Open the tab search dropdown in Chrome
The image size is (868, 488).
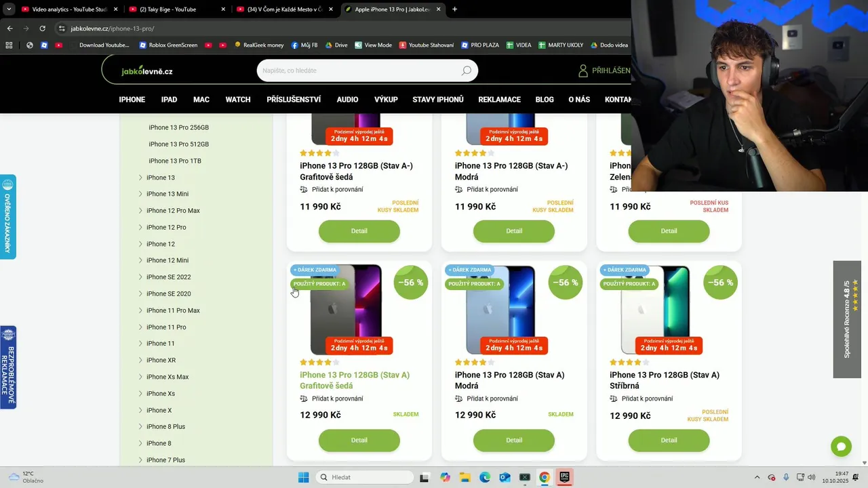point(9,9)
